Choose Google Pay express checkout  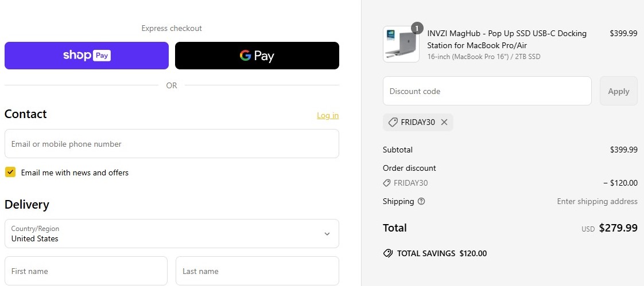[257, 56]
